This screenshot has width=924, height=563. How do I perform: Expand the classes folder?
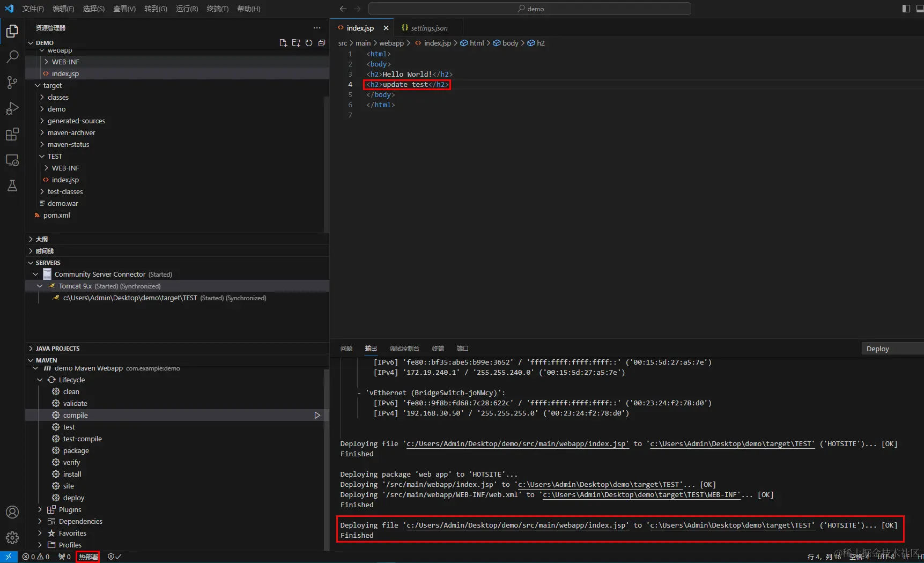pyautogui.click(x=42, y=97)
